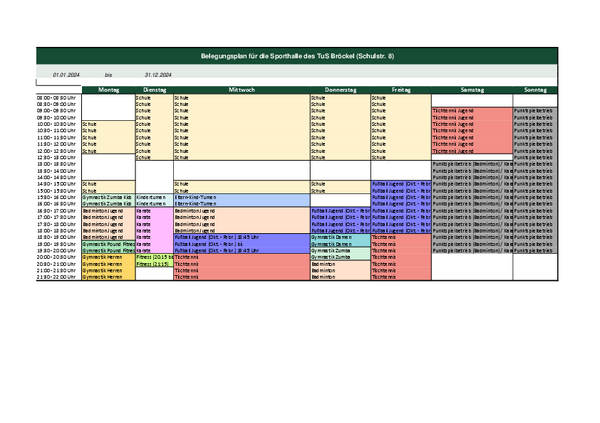The width and height of the screenshot is (600, 423).
Task: Click Monday's 'Gymnastik Pound Fitness' in the 19:00 - 19:30 row
Action: click(109, 244)
